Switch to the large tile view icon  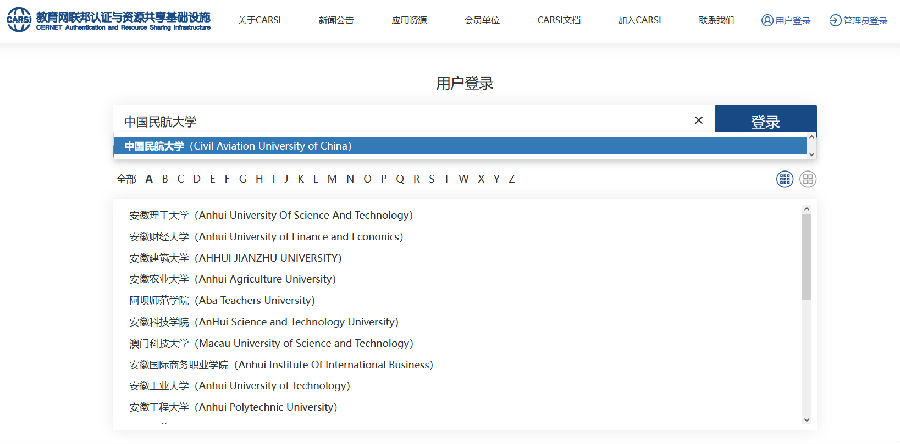coord(808,179)
